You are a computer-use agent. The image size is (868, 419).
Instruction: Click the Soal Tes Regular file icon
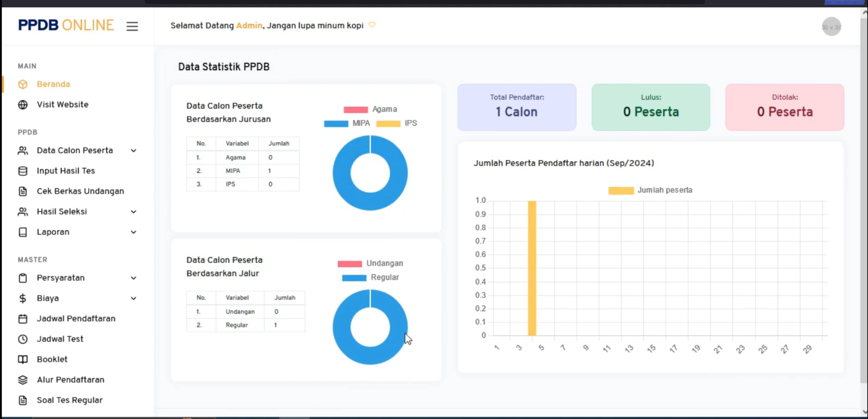[23, 400]
